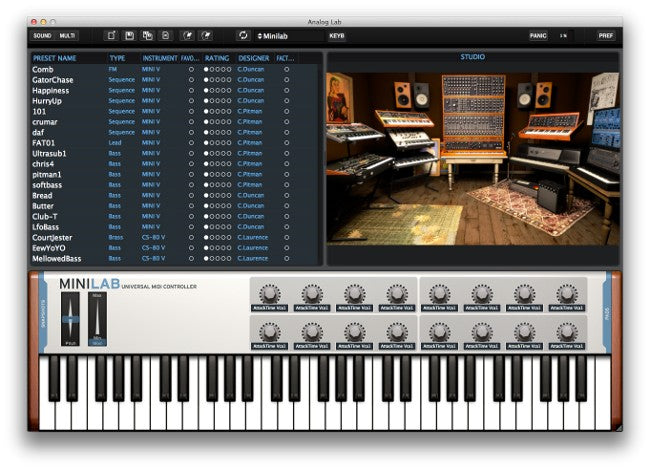Switch to the MULTI mode tab

pos(67,36)
